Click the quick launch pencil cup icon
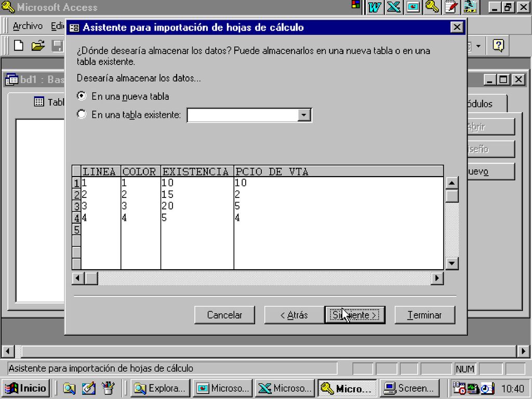Viewport: 532px width, 399px height. tap(108, 388)
